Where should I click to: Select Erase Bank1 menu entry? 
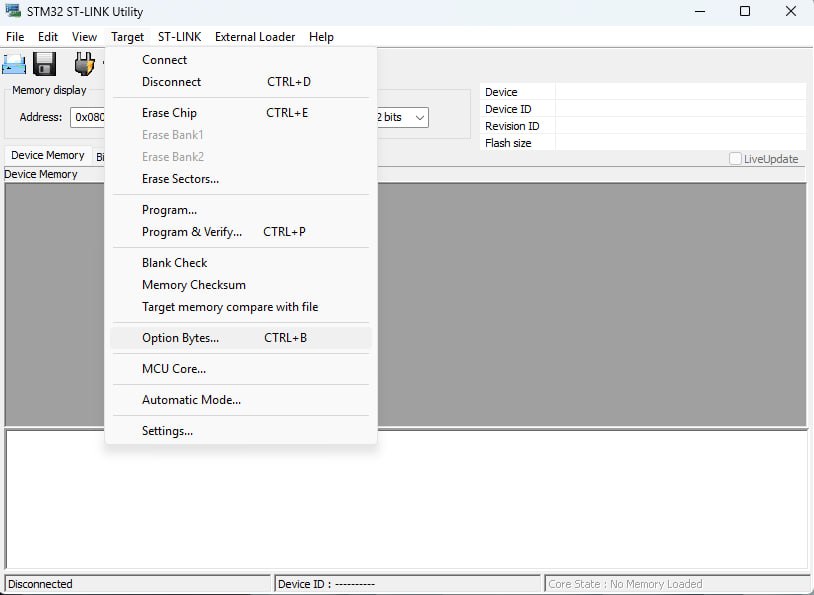pos(241,134)
